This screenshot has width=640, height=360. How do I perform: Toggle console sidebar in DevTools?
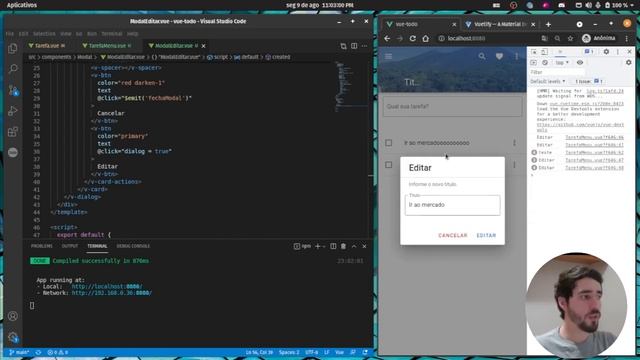[x=534, y=62]
